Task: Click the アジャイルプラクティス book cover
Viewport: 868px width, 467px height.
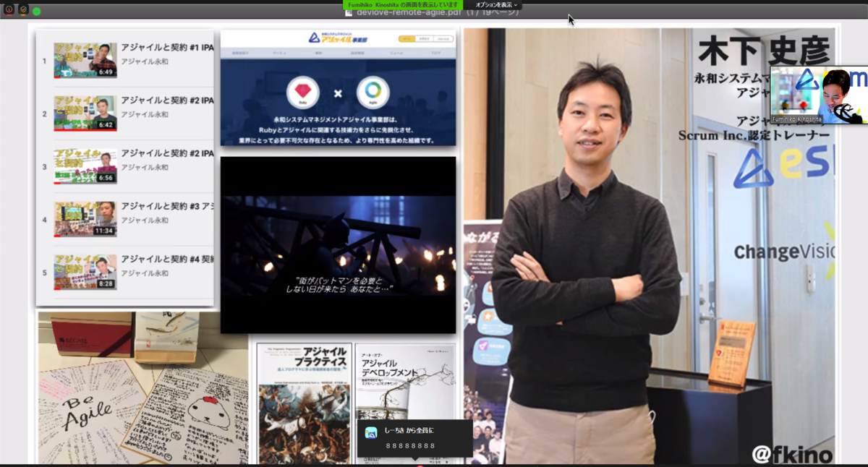Action: pyautogui.click(x=304, y=403)
